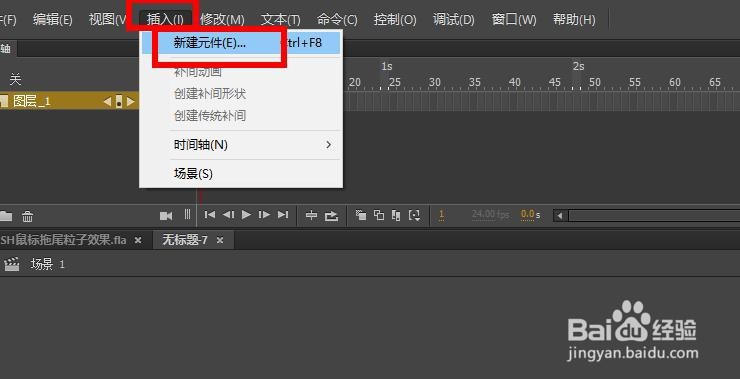Open the 编辑(E) menu
Screen dimensions: 740x379
click(x=52, y=20)
